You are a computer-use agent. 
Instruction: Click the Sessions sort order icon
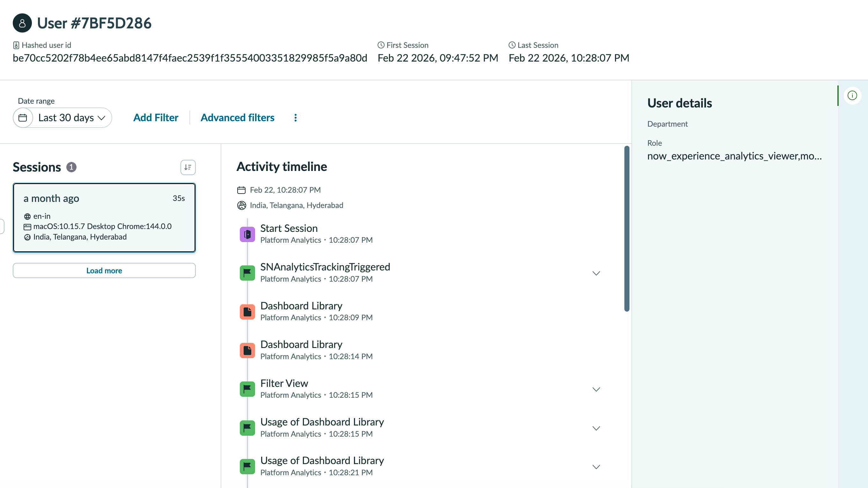(x=188, y=167)
